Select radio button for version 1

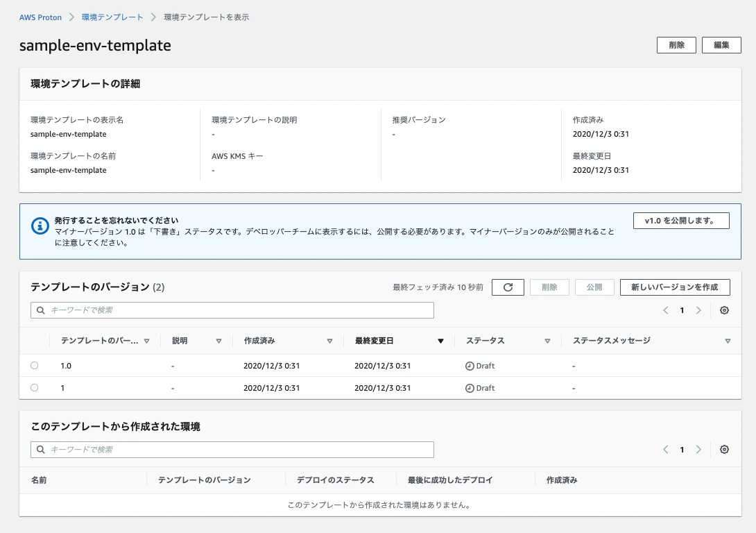[34, 387]
